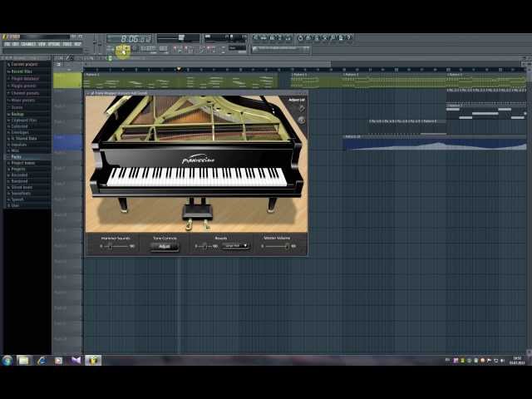This screenshot has width=532, height=399.
Task: Open Misc folder in browser
Action: tap(15, 150)
